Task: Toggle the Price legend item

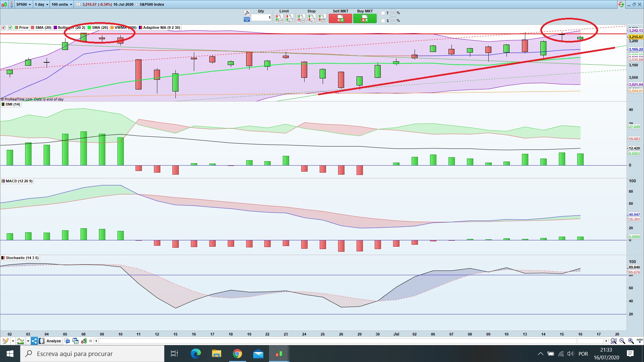Action: tap(23, 27)
